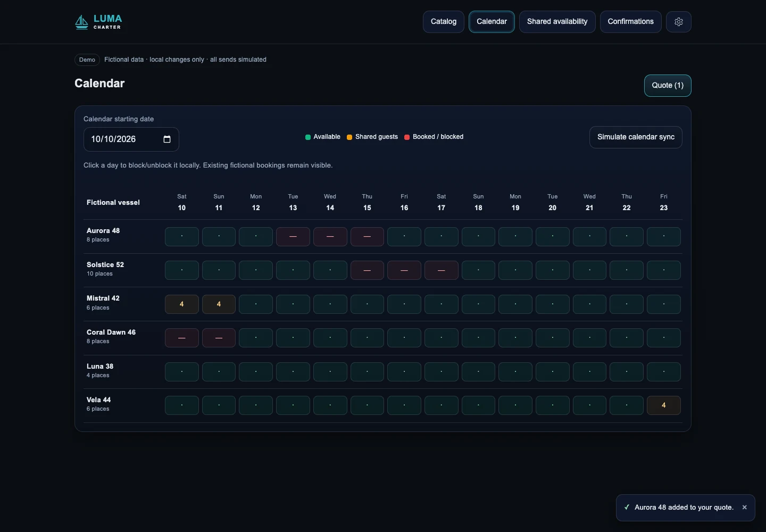Viewport: 766px width, 532px height.
Task: Click the Solstice 52 vessel name
Action: coord(105,265)
